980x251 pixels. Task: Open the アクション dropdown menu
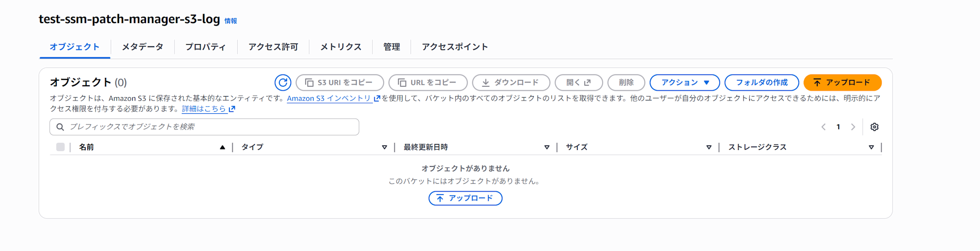[685, 82]
